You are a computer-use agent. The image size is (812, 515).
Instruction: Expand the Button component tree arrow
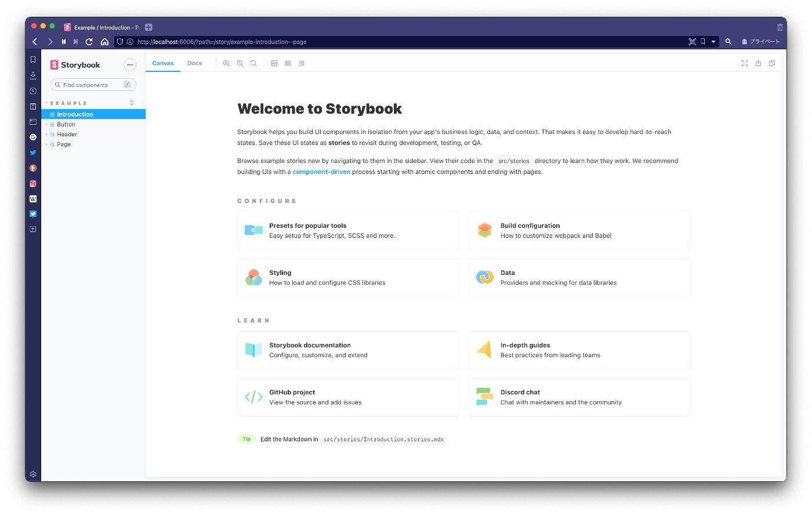click(46, 125)
